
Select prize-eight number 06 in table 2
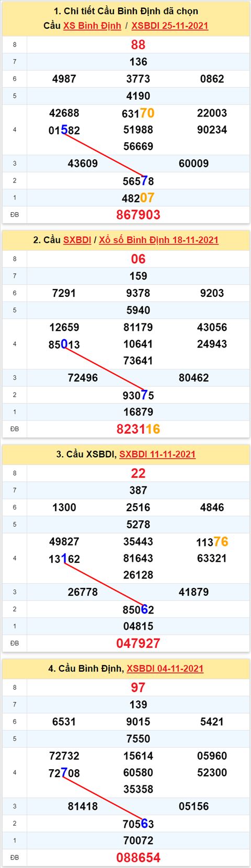138,259
